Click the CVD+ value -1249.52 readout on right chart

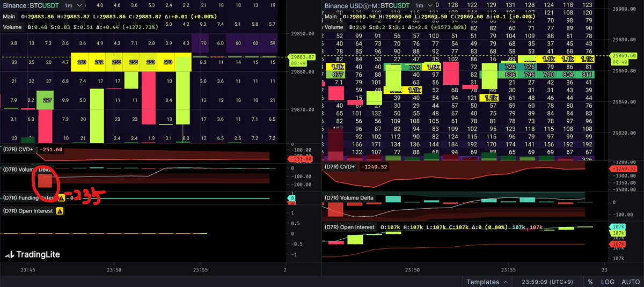(x=374, y=167)
